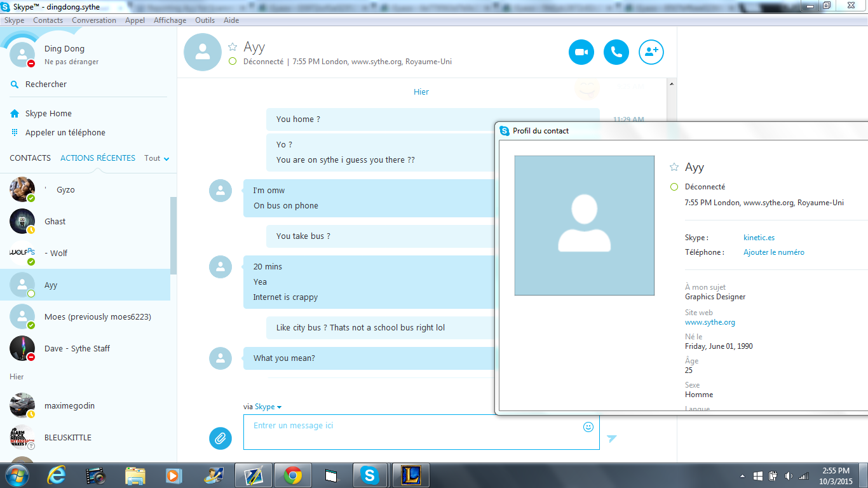Click sender avatar beside '20 mins' message
This screenshot has width=868, height=488.
(220, 267)
